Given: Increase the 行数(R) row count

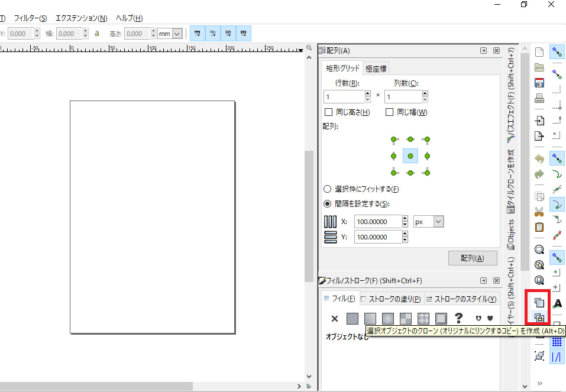Looking at the screenshot, I should tap(367, 93).
